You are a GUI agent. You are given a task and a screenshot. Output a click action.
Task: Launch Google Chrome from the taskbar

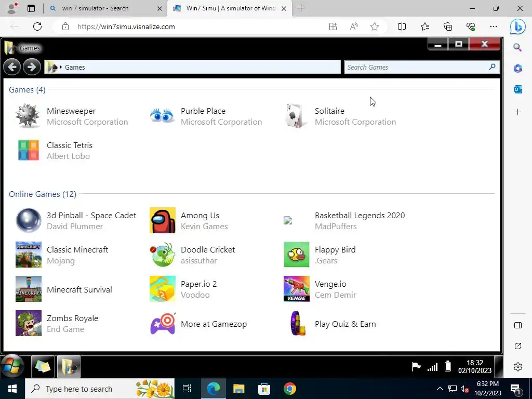[290, 389]
